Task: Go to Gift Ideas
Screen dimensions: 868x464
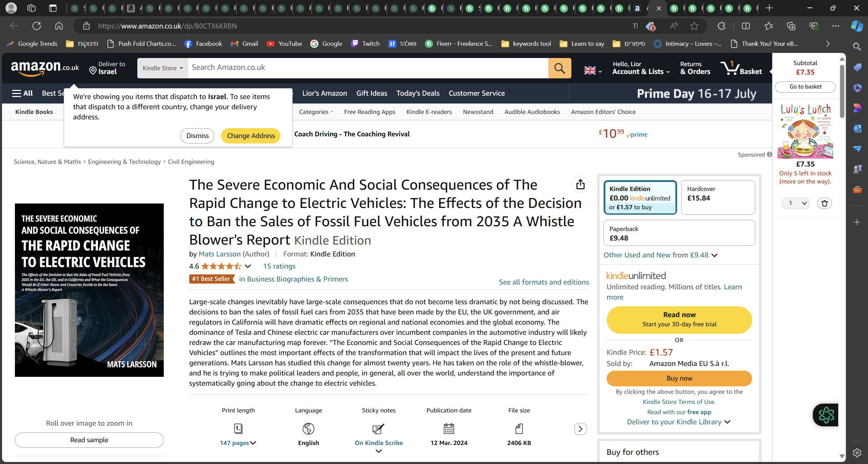Action: [x=372, y=93]
